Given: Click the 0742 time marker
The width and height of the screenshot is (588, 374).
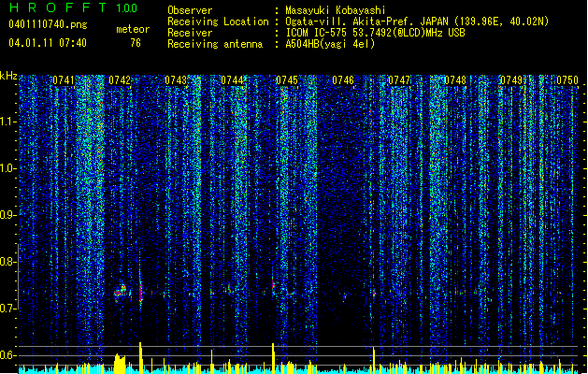Looking at the screenshot, I should [120, 80].
